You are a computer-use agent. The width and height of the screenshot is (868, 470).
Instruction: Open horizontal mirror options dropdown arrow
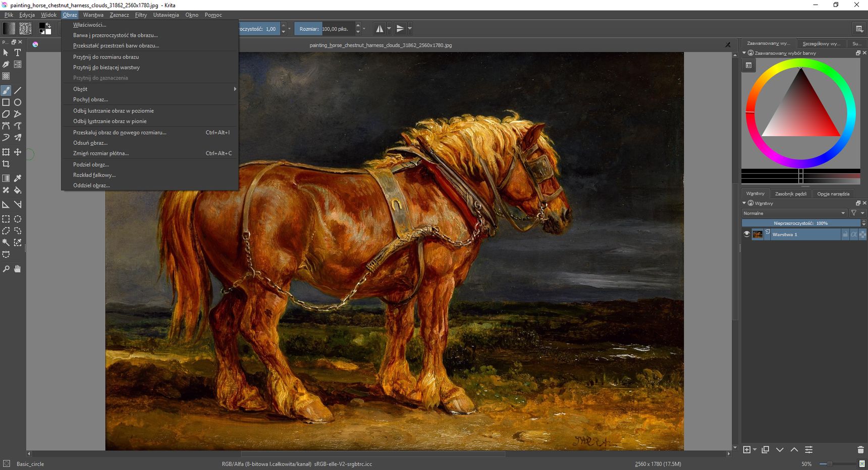389,29
